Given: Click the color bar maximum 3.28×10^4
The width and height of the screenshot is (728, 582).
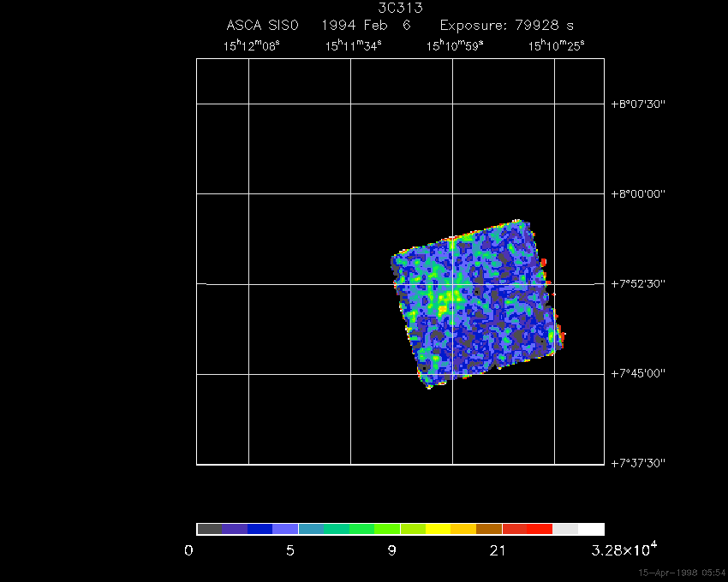Looking at the screenshot, I should [x=624, y=549].
